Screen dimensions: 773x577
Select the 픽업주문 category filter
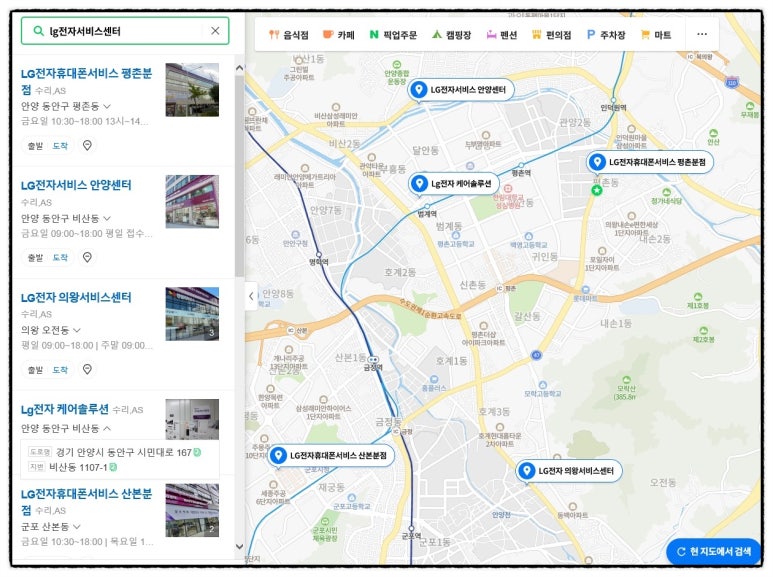click(393, 35)
